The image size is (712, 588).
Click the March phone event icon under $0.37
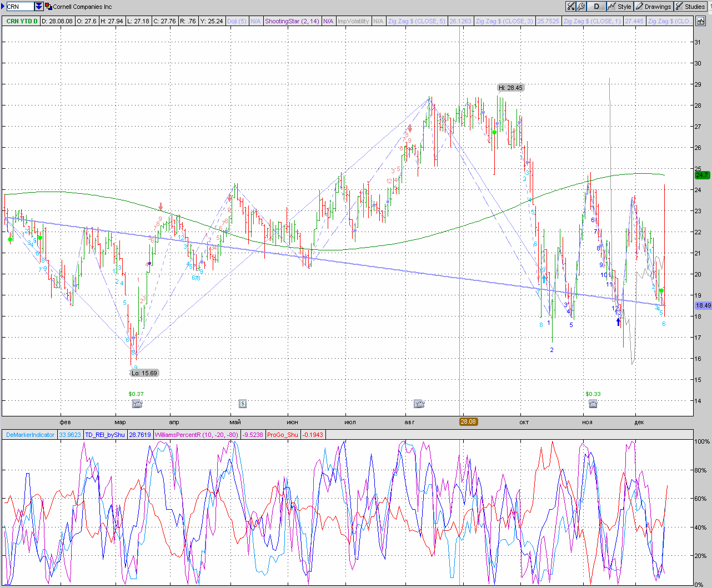click(x=137, y=404)
